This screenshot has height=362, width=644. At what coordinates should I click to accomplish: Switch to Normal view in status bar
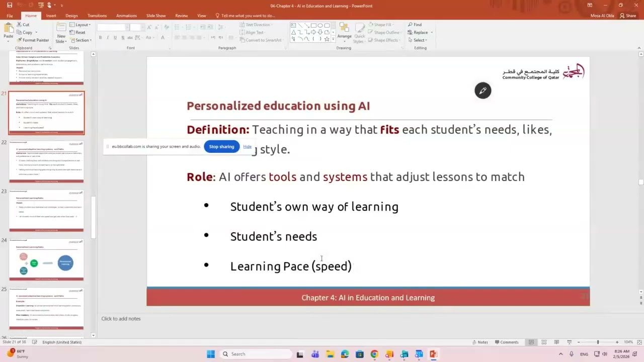[x=531, y=342]
